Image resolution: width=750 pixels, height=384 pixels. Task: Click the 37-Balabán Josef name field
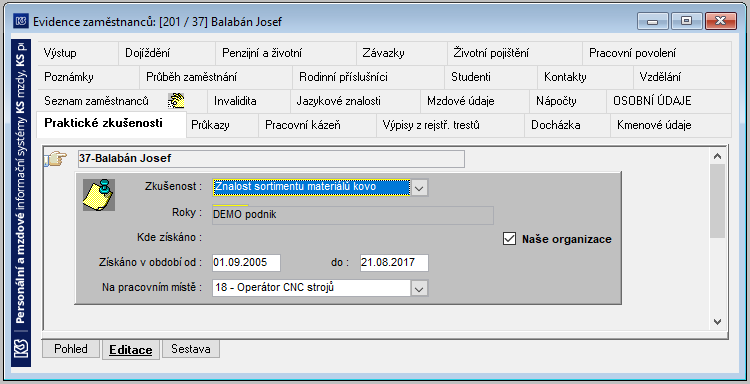(x=271, y=159)
